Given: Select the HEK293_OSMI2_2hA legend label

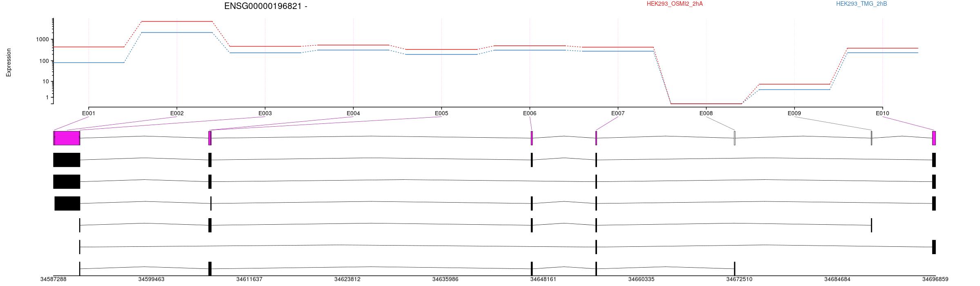Looking at the screenshot, I should pyautogui.click(x=675, y=4).
